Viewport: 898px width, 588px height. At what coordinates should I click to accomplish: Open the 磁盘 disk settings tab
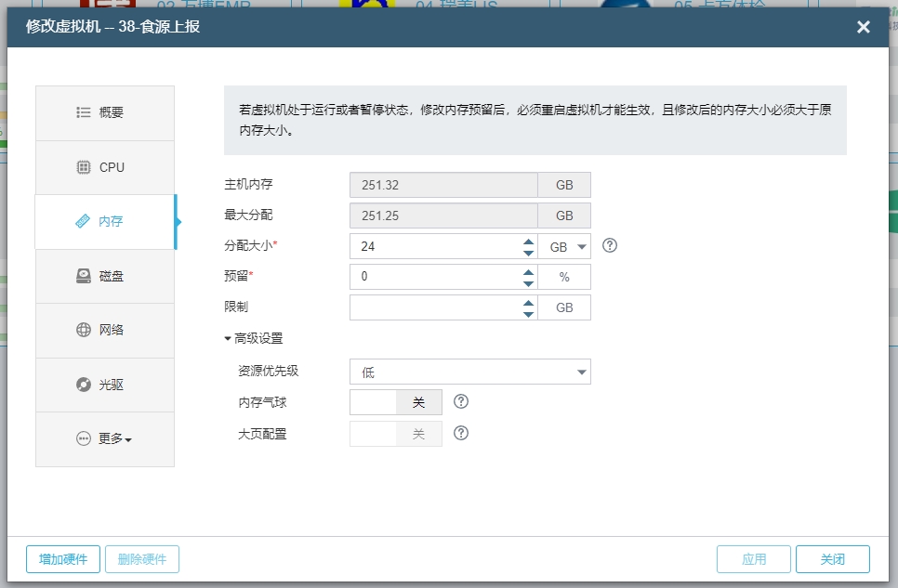(104, 276)
